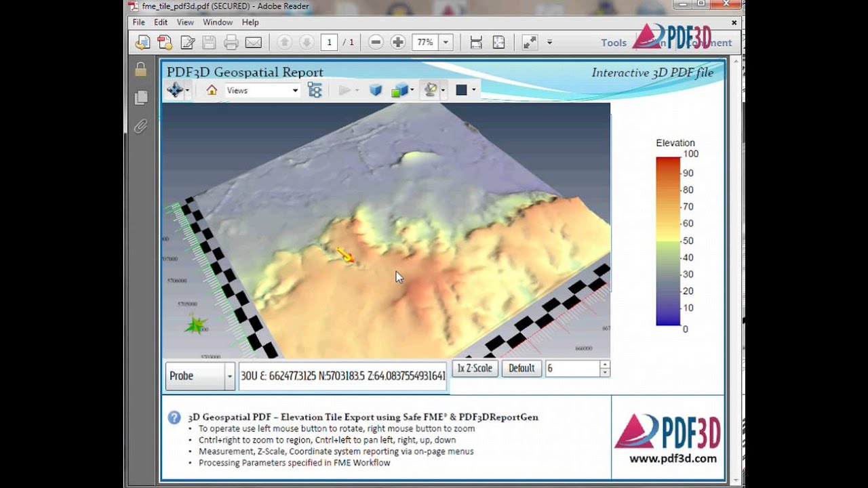The image size is (868, 488).
Task: Click the Elevation color scale bar
Action: pyautogui.click(x=668, y=241)
